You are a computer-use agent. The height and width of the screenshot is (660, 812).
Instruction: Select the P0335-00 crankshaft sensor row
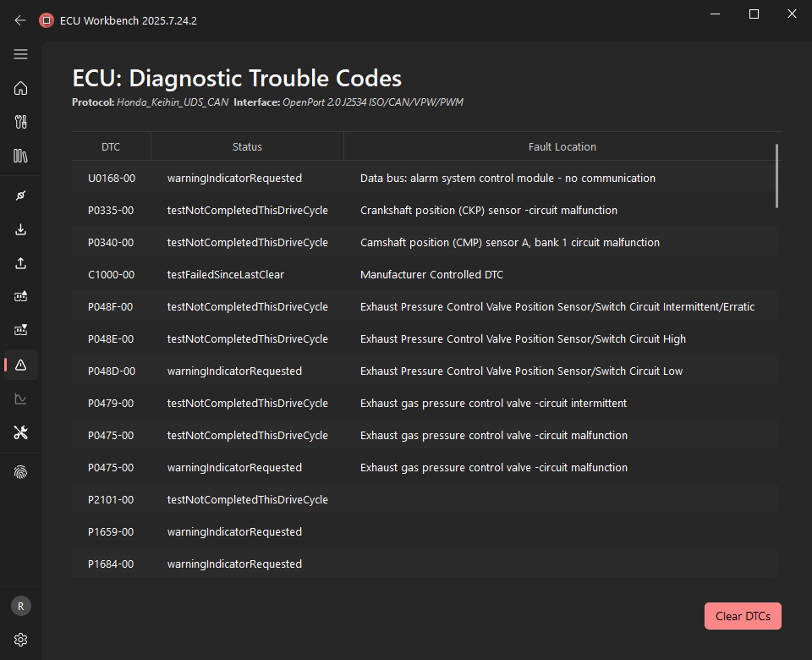pyautogui.click(x=423, y=211)
